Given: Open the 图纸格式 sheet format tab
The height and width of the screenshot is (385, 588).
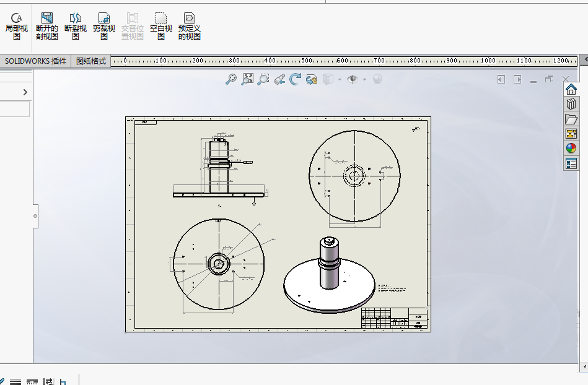Looking at the screenshot, I should point(91,61).
